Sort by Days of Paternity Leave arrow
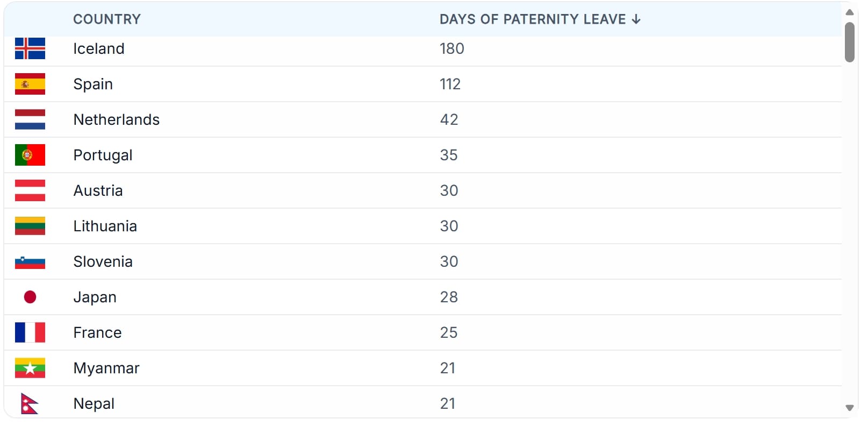868x426 pixels. click(x=636, y=19)
